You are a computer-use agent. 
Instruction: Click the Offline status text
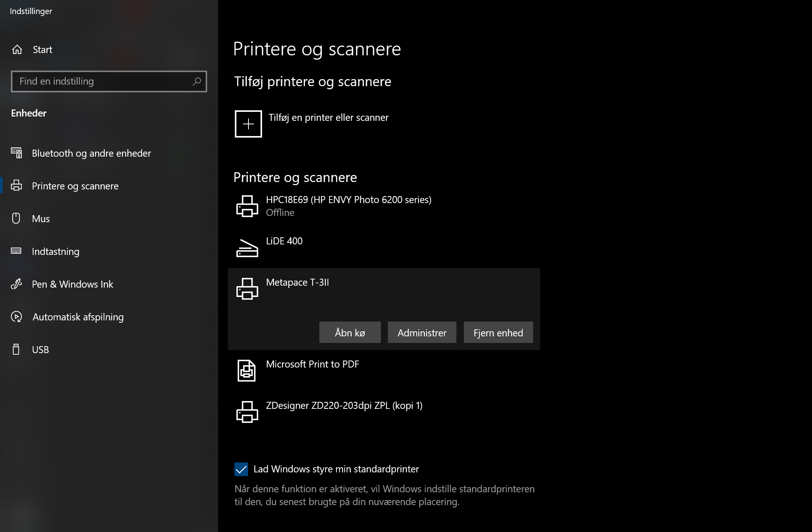point(280,212)
